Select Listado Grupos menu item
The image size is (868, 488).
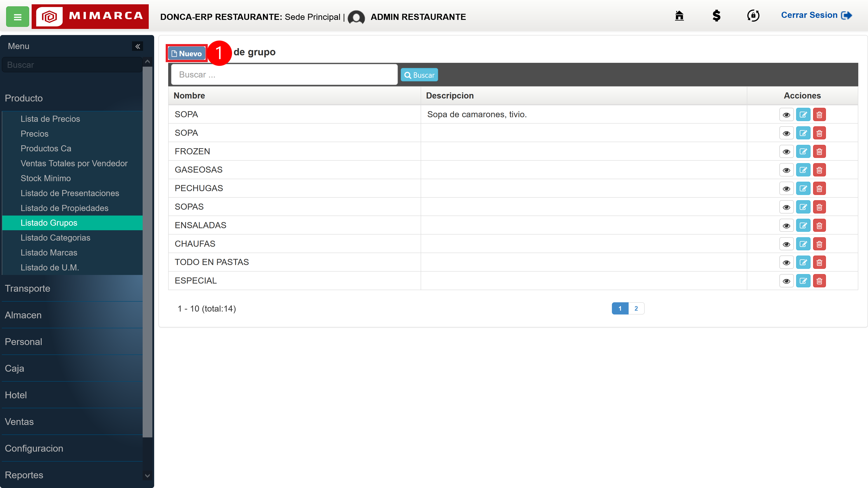(72, 223)
